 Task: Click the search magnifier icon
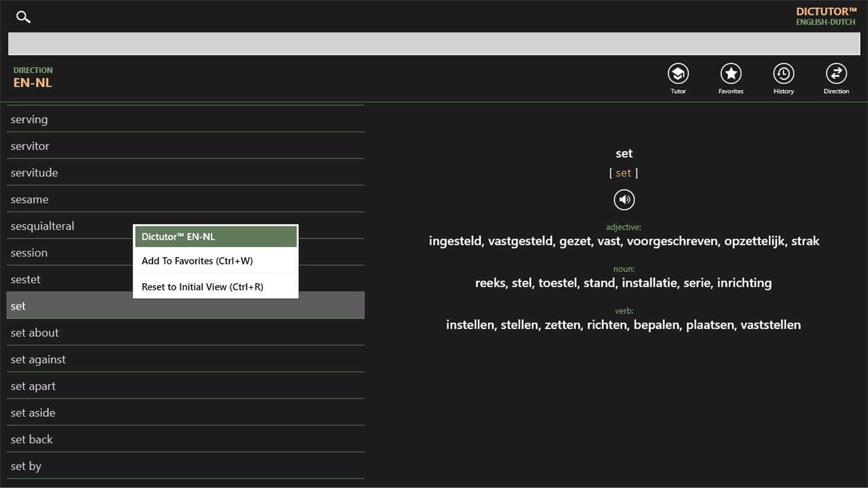click(24, 17)
